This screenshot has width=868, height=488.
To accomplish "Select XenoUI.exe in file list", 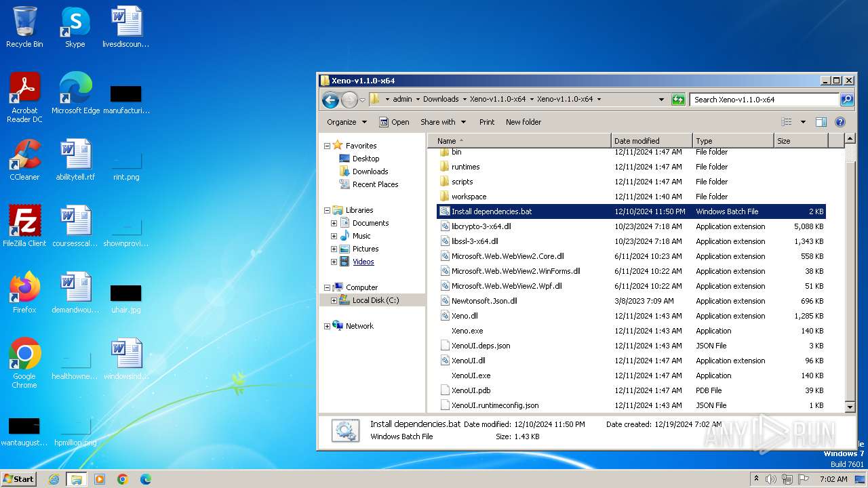I will pyautogui.click(x=471, y=375).
